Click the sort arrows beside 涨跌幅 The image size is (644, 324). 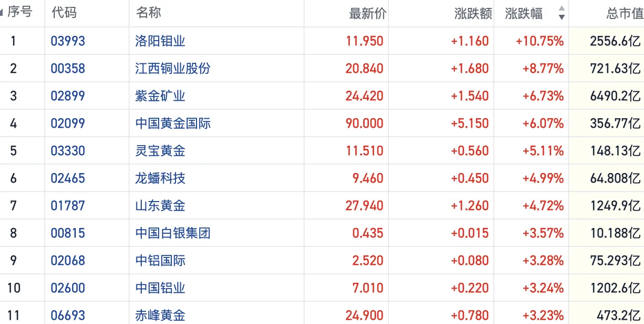point(561,13)
